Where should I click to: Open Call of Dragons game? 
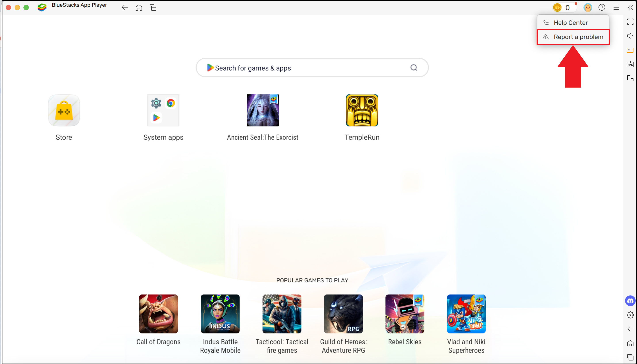(159, 314)
